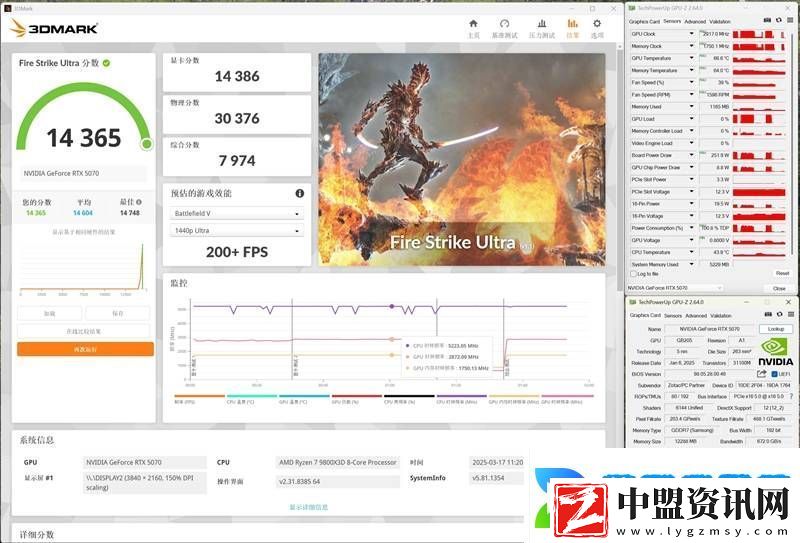Image resolution: width=800 pixels, height=543 pixels.
Task: Open the 3DMark benchmarks gauge icon
Action: (505, 23)
